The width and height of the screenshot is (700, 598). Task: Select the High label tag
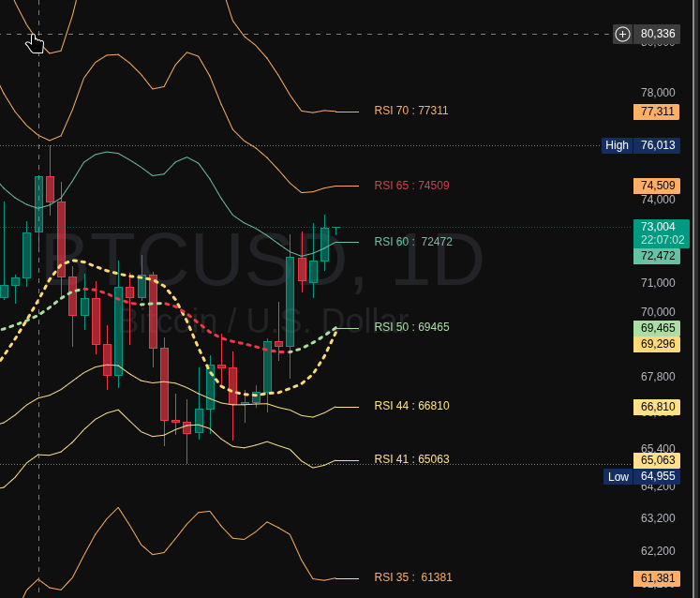[617, 145]
